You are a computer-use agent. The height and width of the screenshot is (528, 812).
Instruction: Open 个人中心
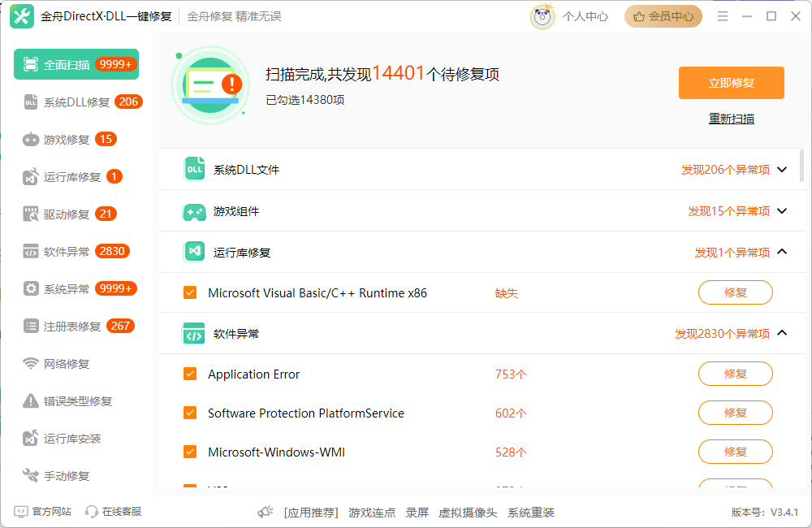pyautogui.click(x=585, y=16)
